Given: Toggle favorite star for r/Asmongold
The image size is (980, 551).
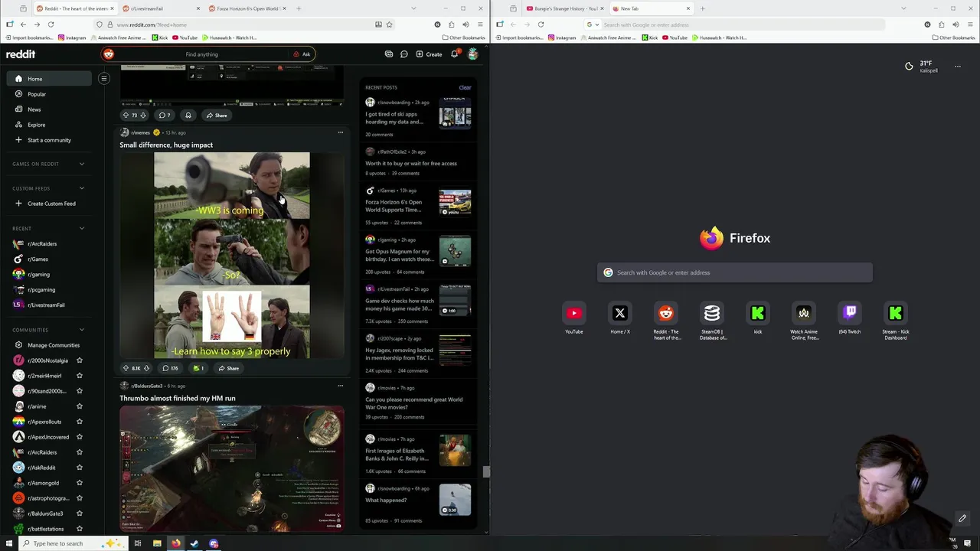Looking at the screenshot, I should tap(79, 483).
